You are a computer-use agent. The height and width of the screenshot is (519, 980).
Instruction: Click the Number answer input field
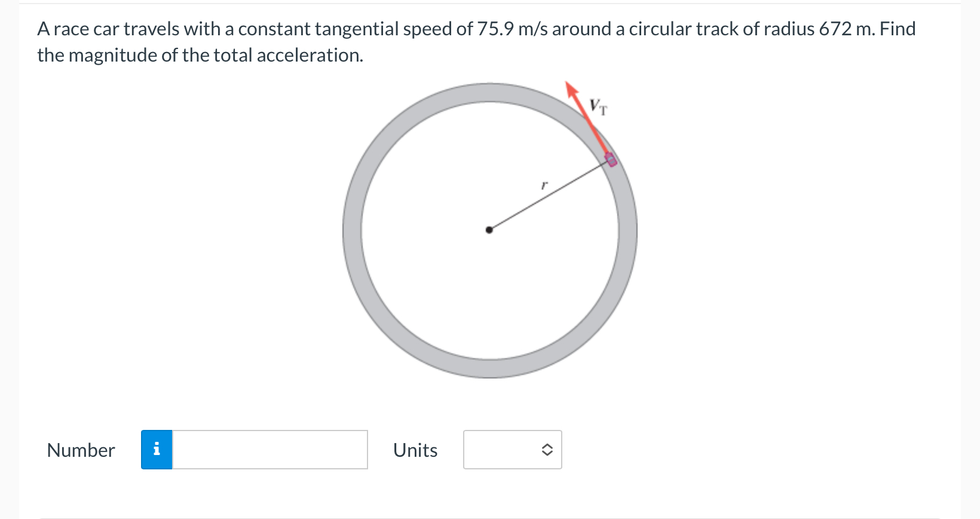pyautogui.click(x=269, y=450)
